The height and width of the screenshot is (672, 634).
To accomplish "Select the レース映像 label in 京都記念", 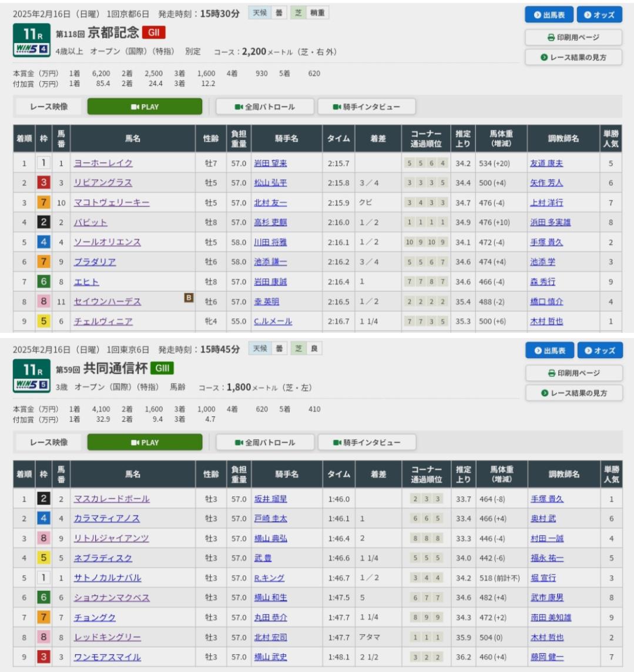I will pyautogui.click(x=49, y=107).
